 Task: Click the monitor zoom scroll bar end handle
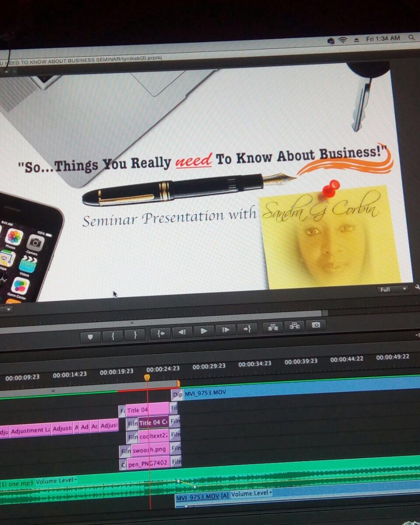[325, 313]
